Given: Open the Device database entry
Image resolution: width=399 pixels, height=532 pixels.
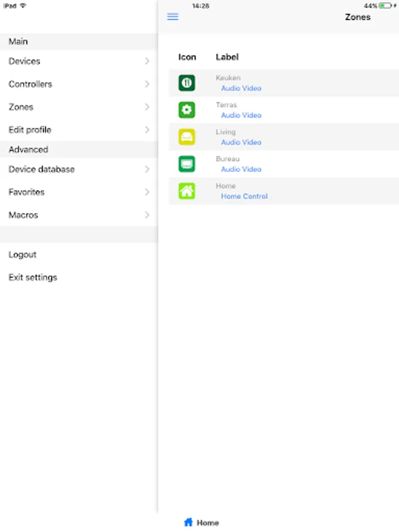Looking at the screenshot, I should 79,169.
